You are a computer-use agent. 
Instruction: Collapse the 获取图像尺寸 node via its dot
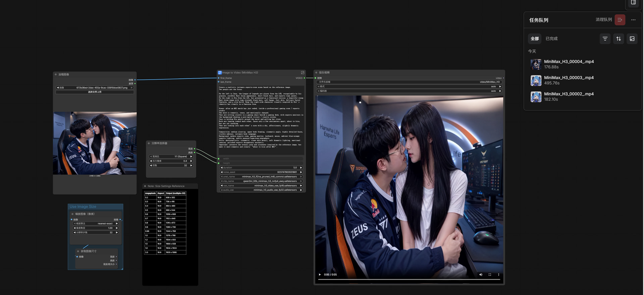(78, 251)
